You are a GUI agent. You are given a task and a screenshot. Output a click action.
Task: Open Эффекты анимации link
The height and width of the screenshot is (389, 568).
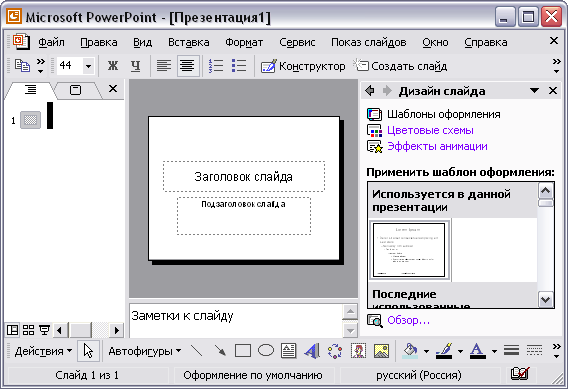pyautogui.click(x=427, y=146)
